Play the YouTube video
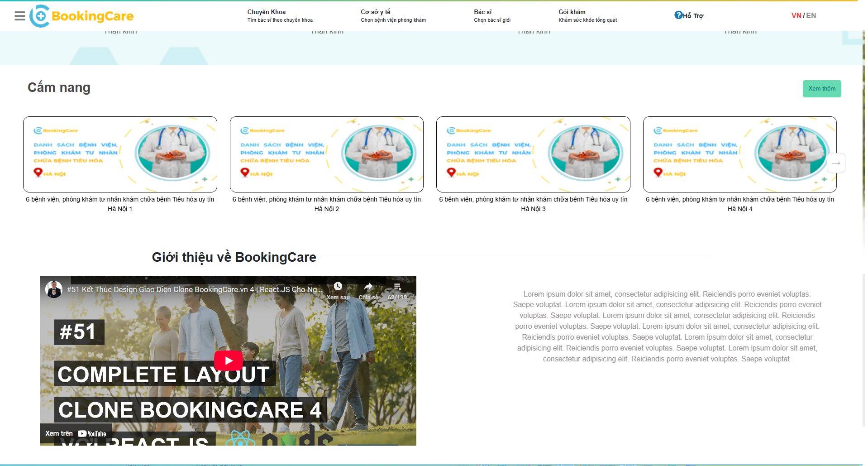This screenshot has width=868, height=466. tap(228, 360)
